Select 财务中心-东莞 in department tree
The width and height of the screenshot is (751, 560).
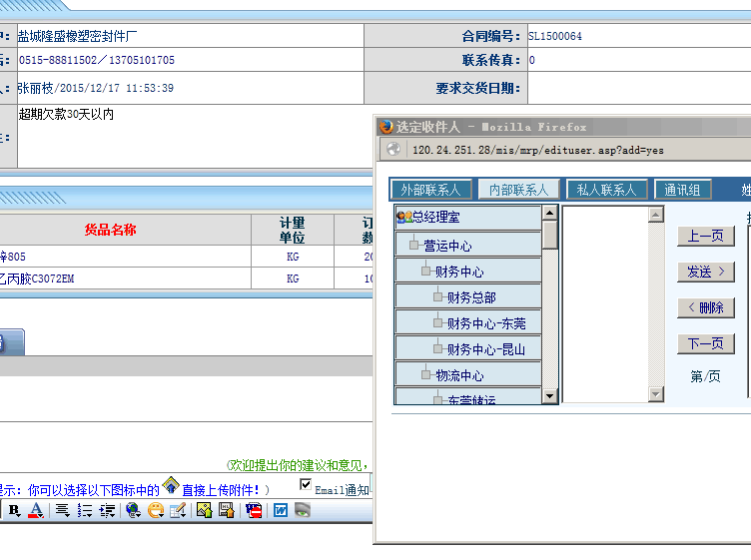485,323
